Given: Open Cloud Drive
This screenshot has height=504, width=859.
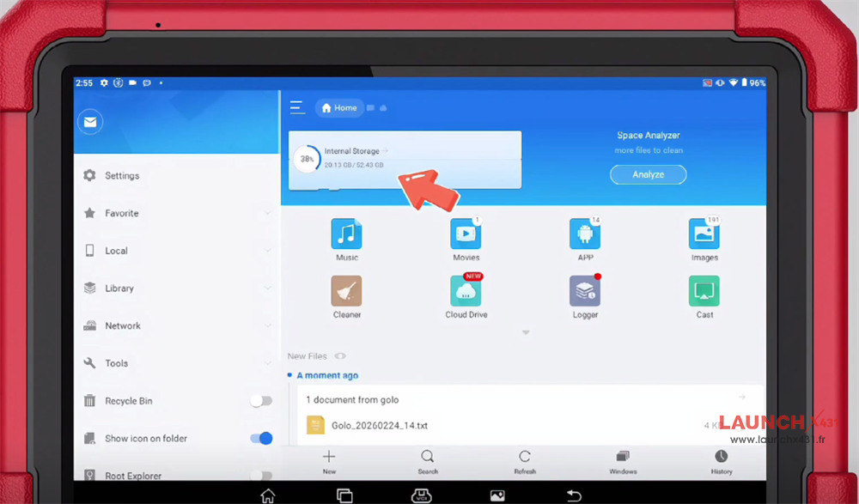Looking at the screenshot, I should (466, 292).
